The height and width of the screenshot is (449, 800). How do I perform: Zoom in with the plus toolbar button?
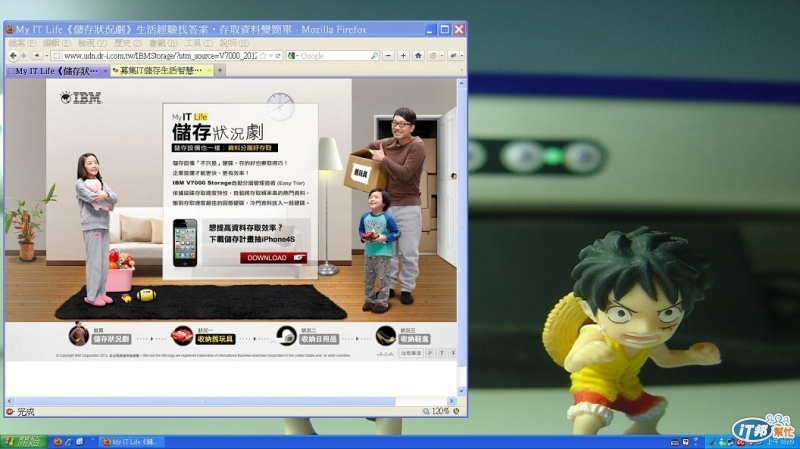coord(403,56)
